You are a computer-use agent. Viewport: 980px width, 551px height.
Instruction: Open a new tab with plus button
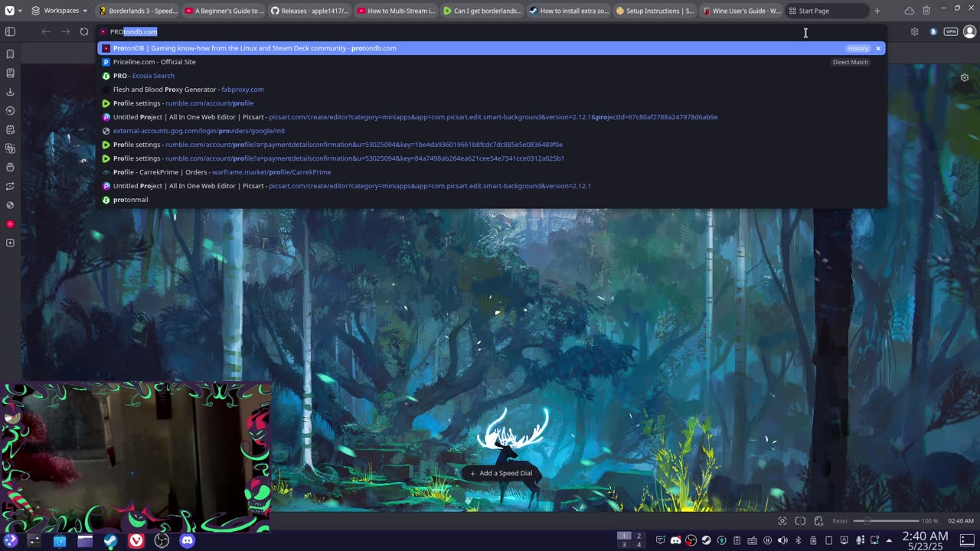[x=877, y=11]
